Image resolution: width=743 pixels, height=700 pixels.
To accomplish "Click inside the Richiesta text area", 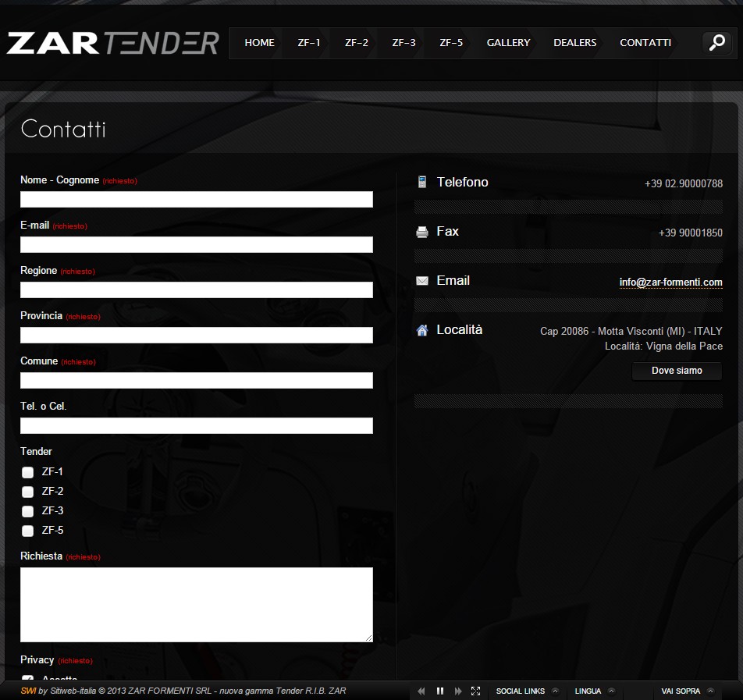I will [x=197, y=605].
